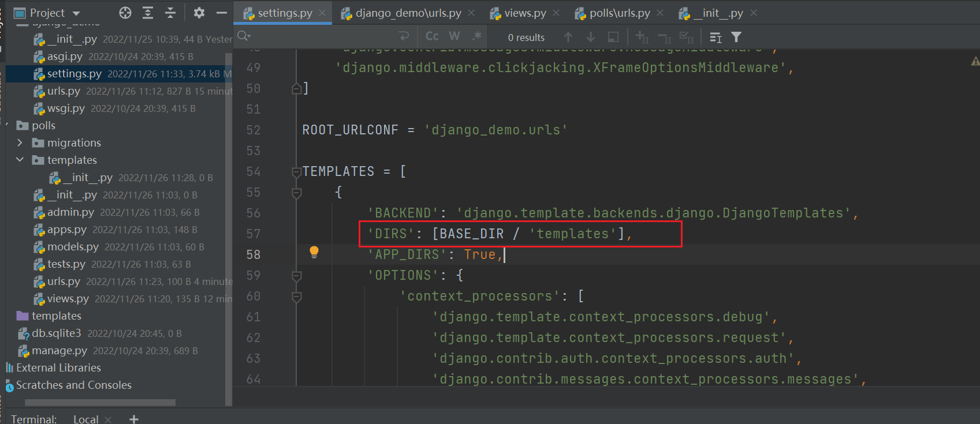Screen dimensions: 980x424
Task: Close the django_demo\urls.py tab
Action: click(471, 13)
